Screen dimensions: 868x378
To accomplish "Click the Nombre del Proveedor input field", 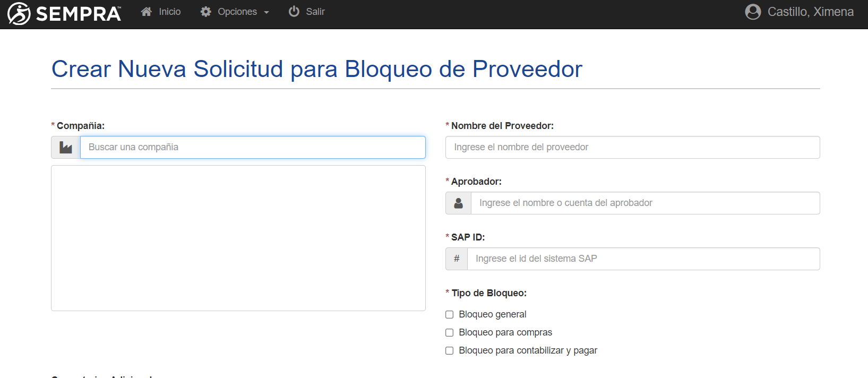I will point(632,148).
